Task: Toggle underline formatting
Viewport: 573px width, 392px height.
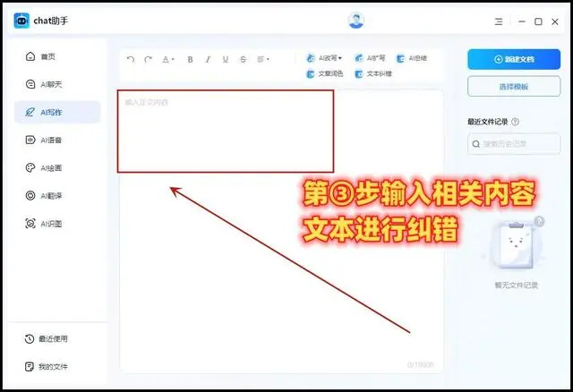Action: coord(226,59)
